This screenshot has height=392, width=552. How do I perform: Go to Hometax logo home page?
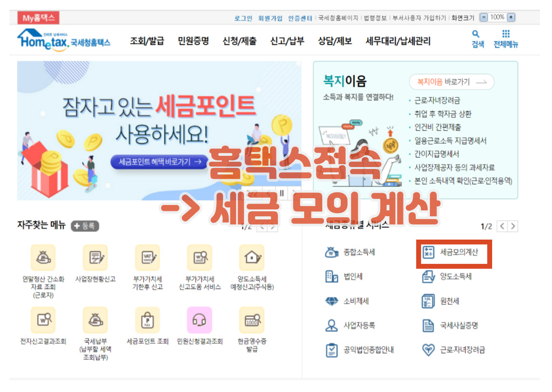coord(64,40)
